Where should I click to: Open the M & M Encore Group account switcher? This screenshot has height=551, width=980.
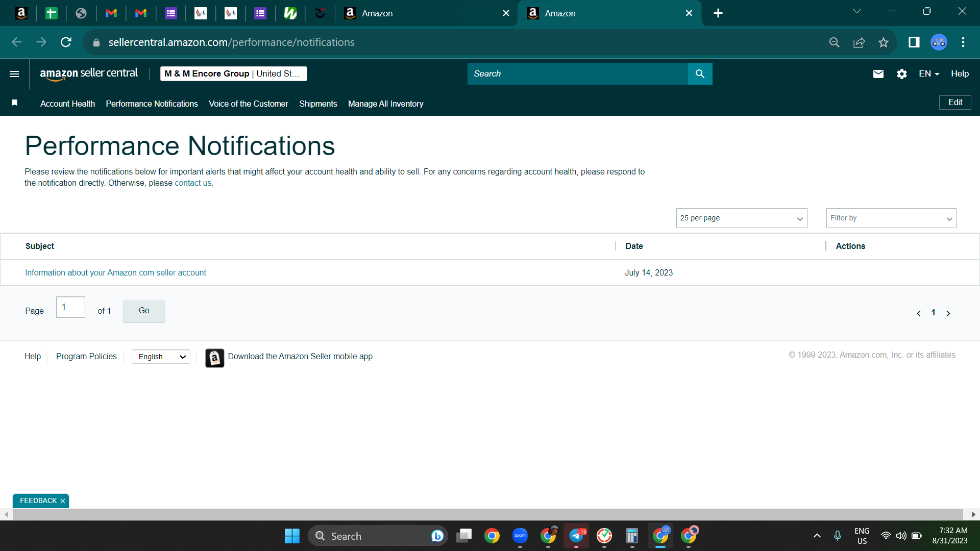pos(234,74)
